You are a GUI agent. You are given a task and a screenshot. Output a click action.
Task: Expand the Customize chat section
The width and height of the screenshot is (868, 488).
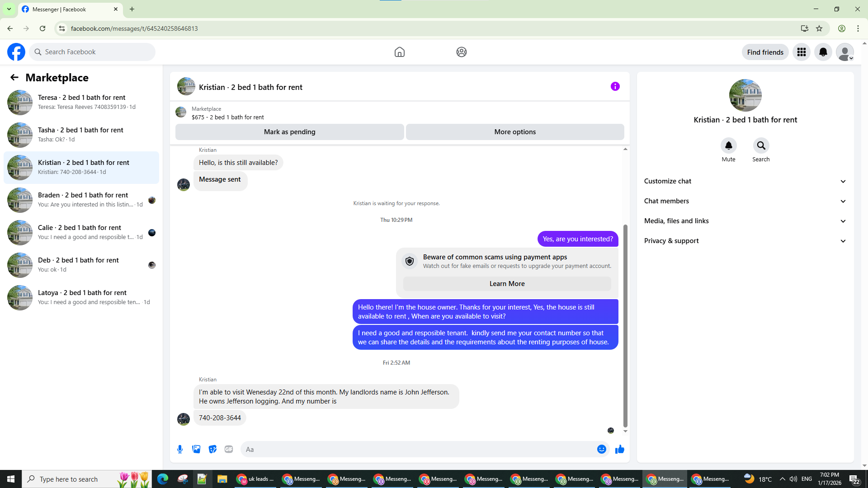coord(745,181)
